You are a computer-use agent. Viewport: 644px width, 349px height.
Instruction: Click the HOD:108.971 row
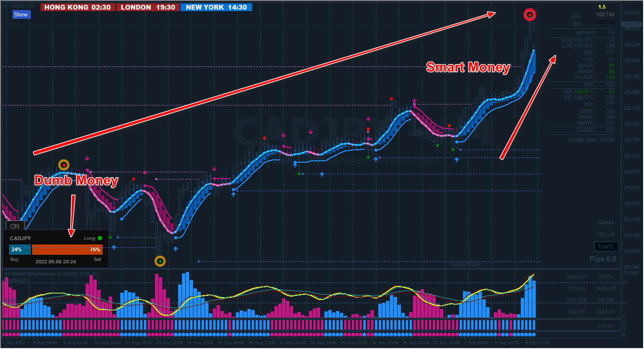coord(588,40)
